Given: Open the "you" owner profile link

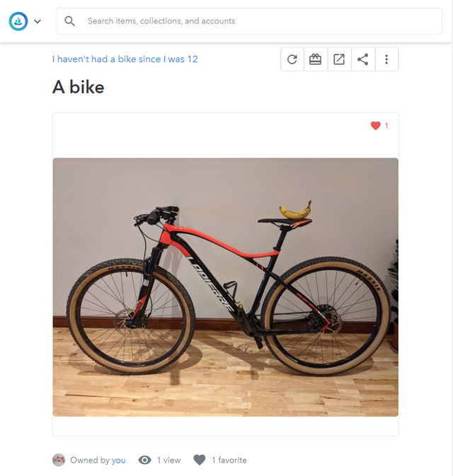Looking at the screenshot, I should pos(118,460).
